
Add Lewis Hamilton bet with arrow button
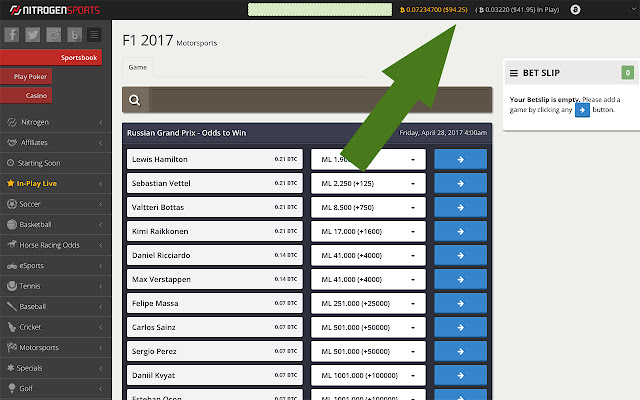[x=460, y=159]
